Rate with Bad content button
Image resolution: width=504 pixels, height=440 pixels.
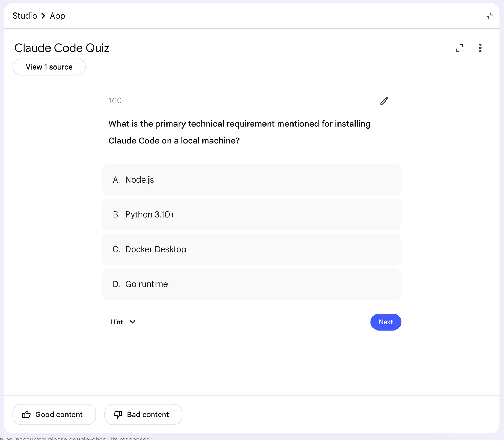click(143, 414)
